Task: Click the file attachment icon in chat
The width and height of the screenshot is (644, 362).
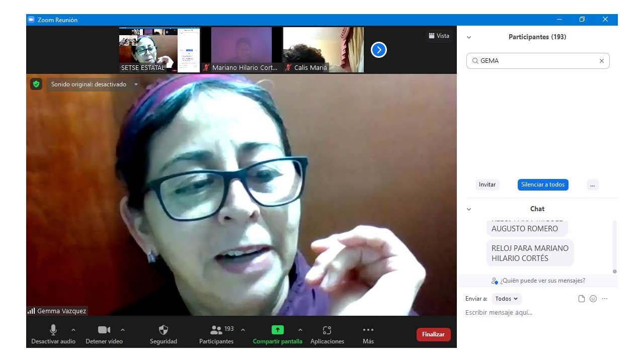Action: [582, 299]
